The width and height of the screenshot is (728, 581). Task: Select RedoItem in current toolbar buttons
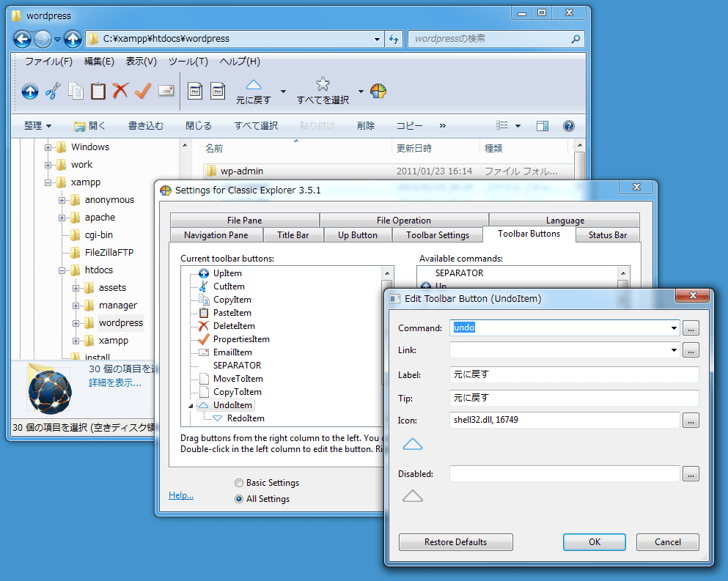pyautogui.click(x=245, y=418)
